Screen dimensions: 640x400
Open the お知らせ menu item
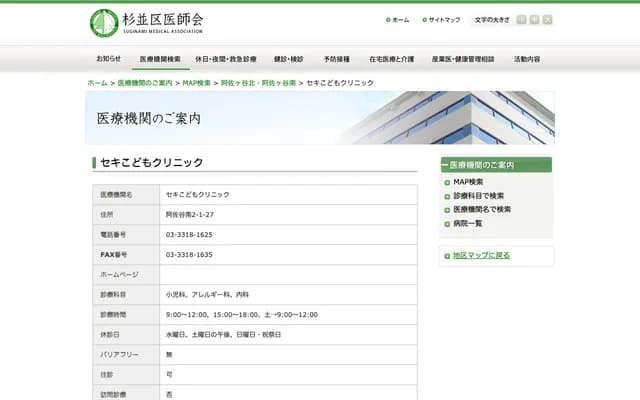coord(109,59)
